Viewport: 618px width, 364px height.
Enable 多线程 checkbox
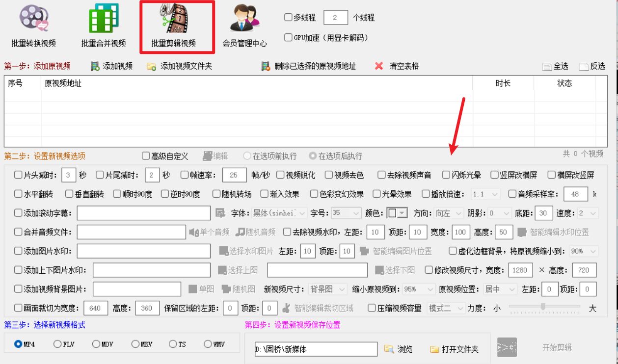(288, 17)
